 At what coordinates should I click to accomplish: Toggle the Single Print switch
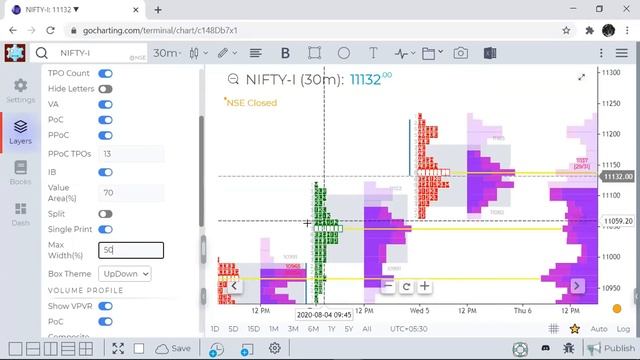[x=105, y=229]
